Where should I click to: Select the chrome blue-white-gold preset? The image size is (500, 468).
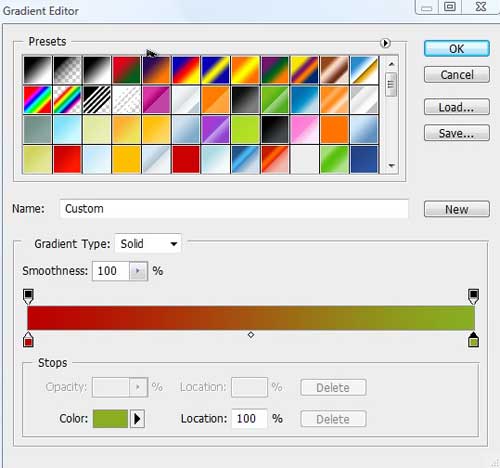pos(364,70)
